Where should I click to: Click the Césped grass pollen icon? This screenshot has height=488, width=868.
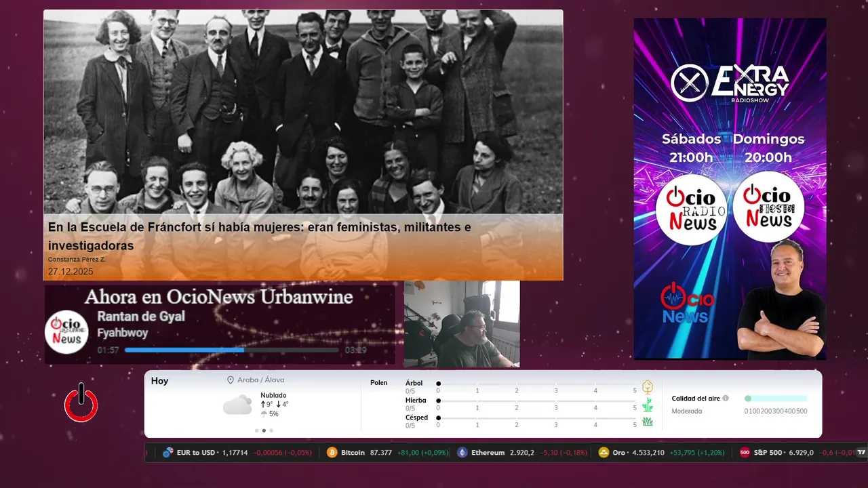[x=648, y=422]
